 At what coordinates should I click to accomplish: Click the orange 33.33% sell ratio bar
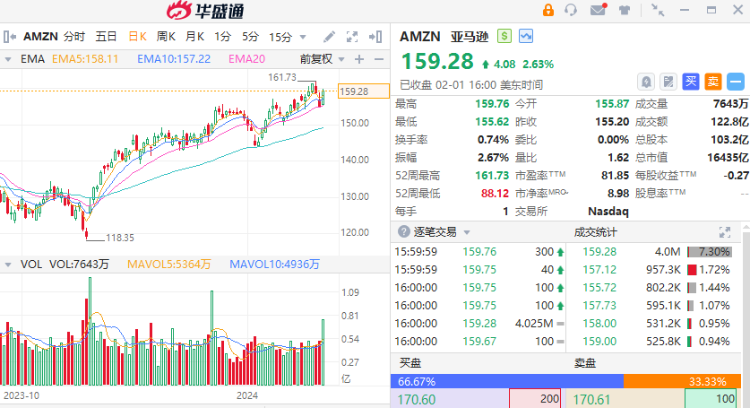682,381
